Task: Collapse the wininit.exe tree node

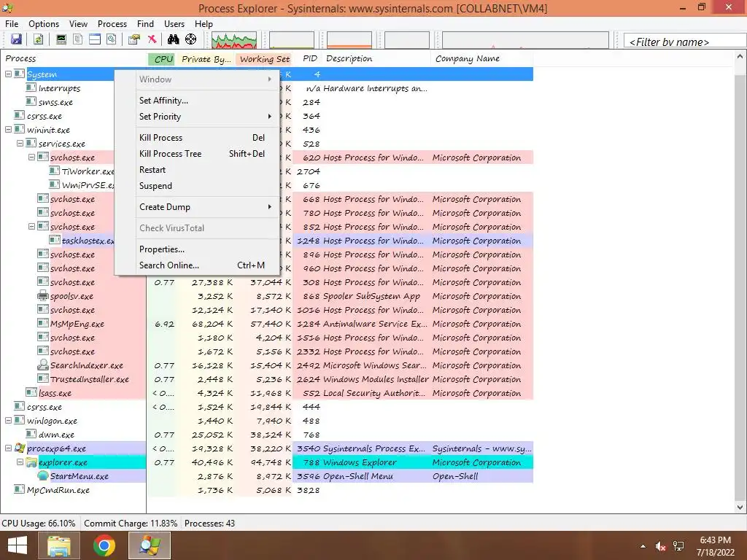Action: [x=8, y=130]
